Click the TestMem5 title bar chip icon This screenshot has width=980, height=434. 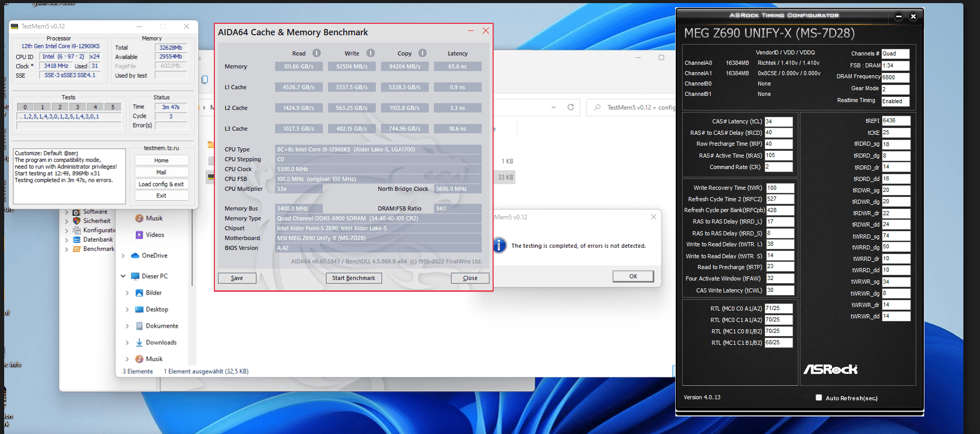tap(15, 26)
